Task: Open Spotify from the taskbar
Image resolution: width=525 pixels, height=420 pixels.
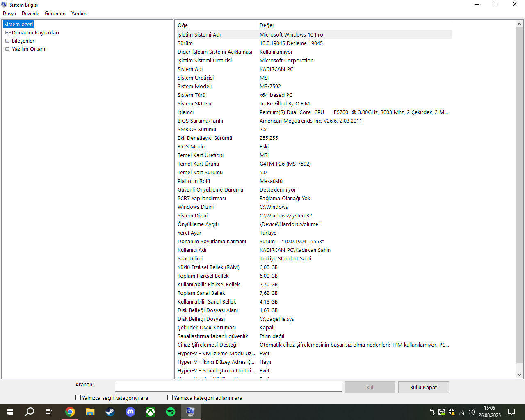Action: tap(171, 412)
